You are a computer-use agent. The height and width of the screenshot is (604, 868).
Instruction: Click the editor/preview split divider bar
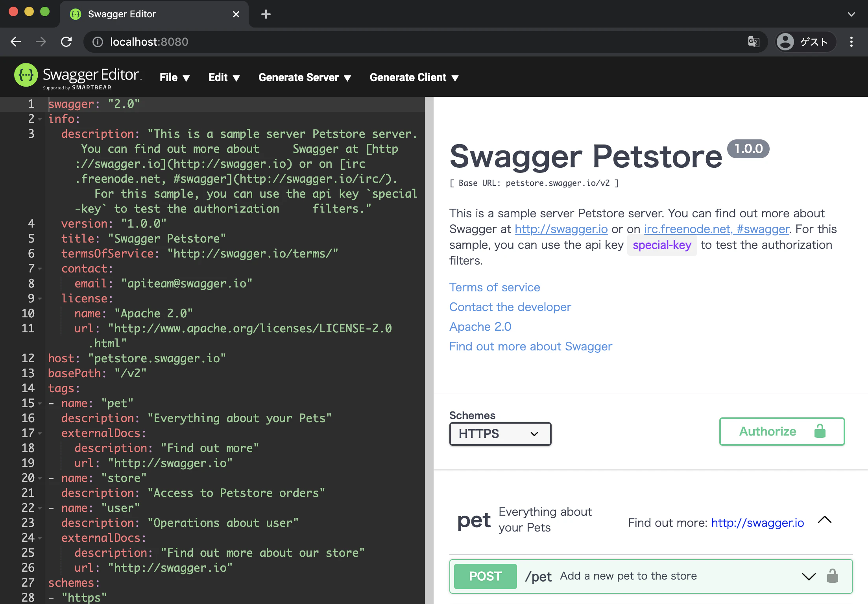pos(429,350)
